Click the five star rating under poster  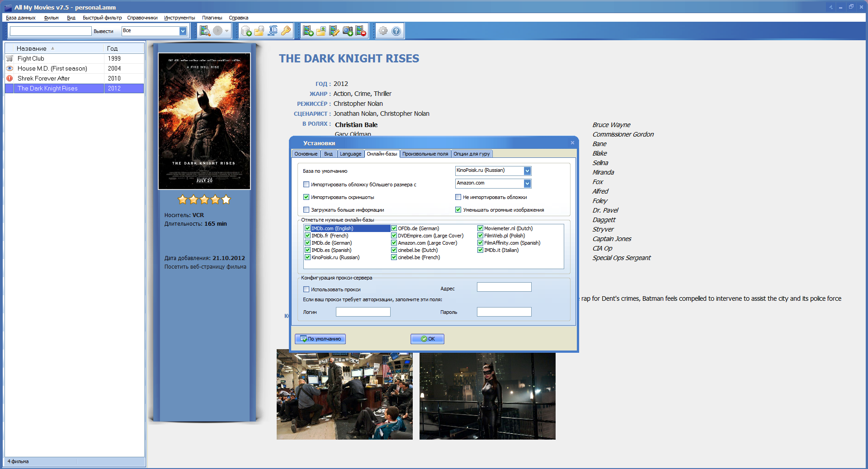pos(204,199)
